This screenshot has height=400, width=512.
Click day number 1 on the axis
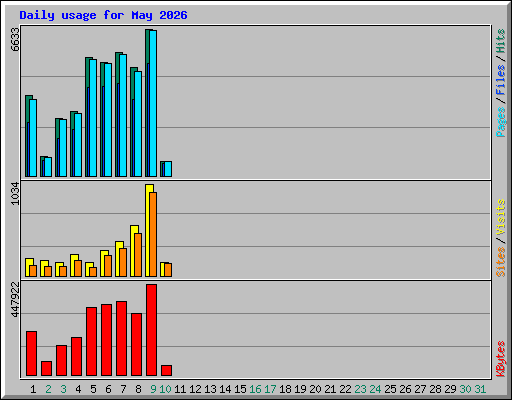click(33, 389)
